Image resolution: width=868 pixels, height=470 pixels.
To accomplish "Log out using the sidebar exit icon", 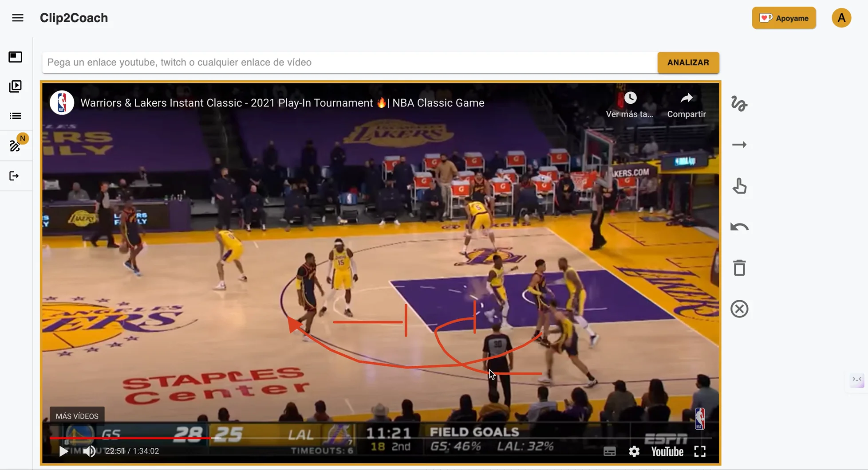I will [15, 176].
